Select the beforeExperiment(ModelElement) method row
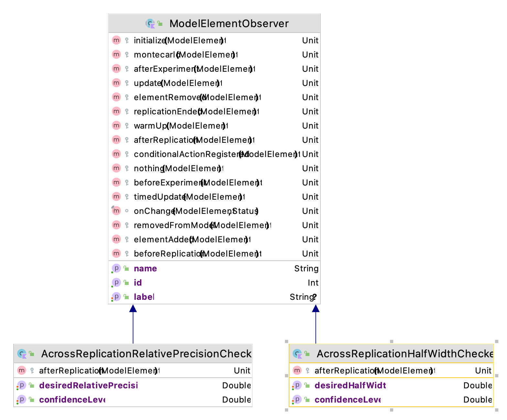This screenshot has width=507, height=420. pyautogui.click(x=214, y=183)
